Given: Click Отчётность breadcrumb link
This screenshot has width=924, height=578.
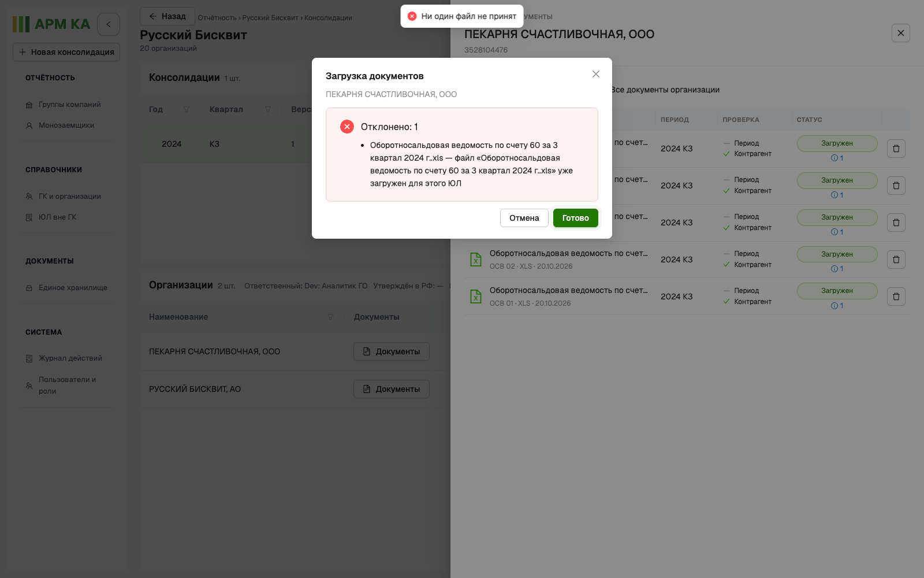Looking at the screenshot, I should [217, 18].
